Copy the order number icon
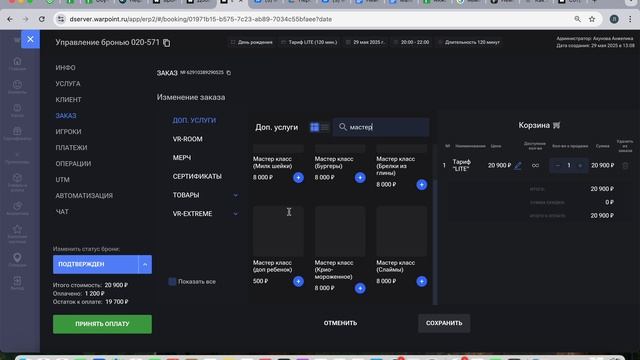 229,73
